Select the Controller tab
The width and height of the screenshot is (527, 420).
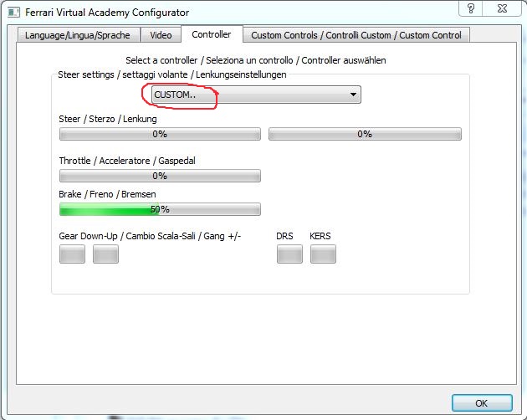tap(212, 34)
